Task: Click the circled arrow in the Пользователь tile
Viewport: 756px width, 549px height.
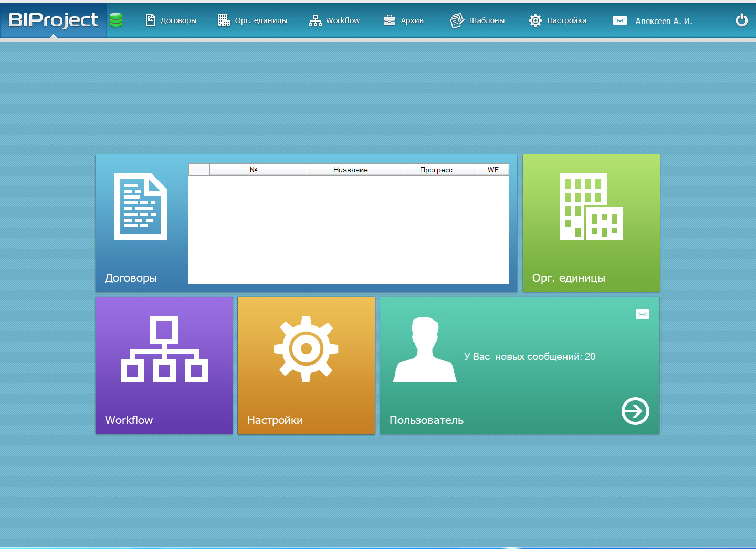Action: [x=635, y=411]
